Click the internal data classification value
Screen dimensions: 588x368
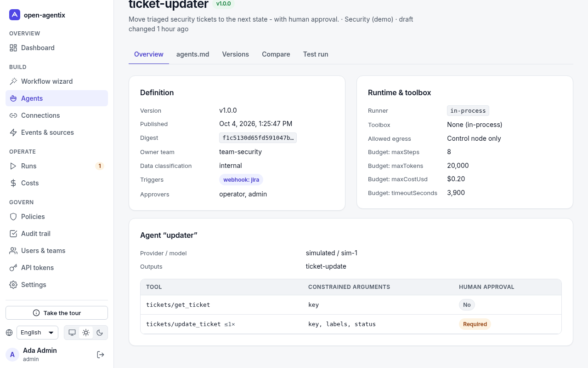231,166
